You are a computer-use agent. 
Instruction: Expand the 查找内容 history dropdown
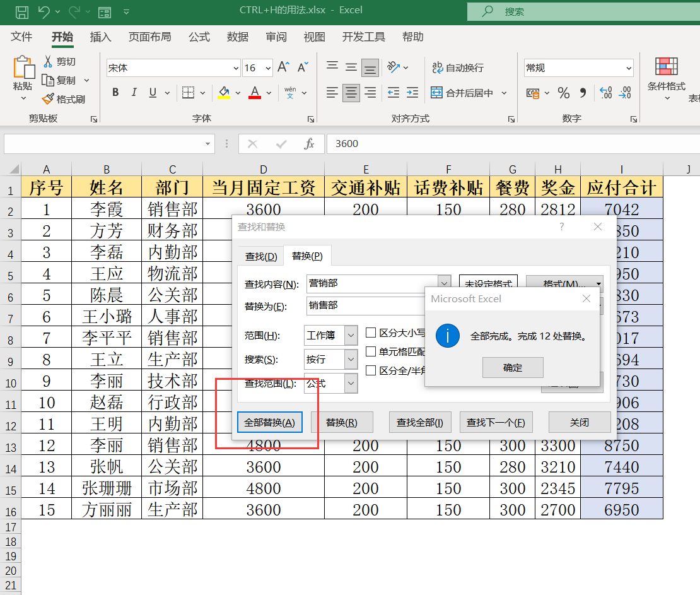pyautogui.click(x=444, y=283)
